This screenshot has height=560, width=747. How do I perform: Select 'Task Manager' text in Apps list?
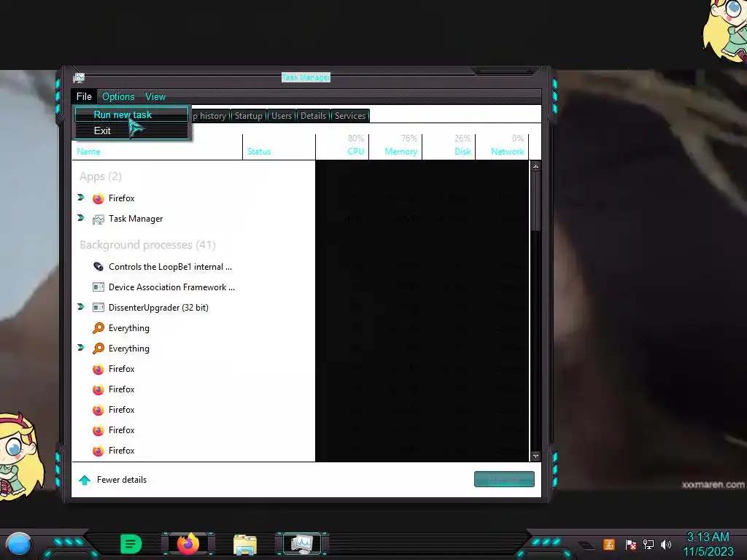click(x=136, y=219)
